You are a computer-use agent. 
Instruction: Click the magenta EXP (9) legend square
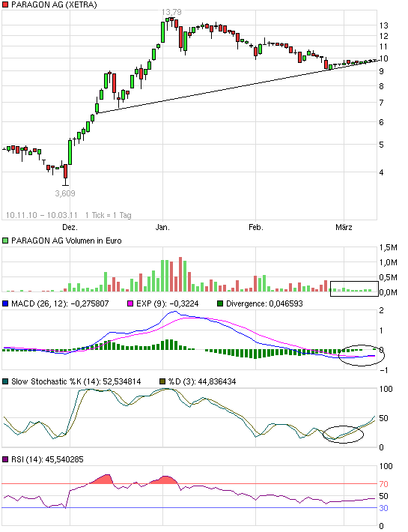pyautogui.click(x=130, y=303)
